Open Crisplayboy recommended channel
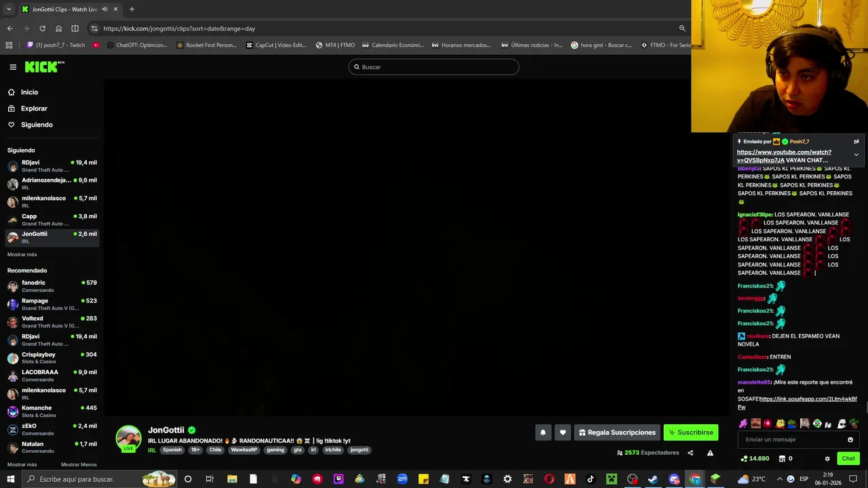The height and width of the screenshot is (488, 868). coord(52,358)
